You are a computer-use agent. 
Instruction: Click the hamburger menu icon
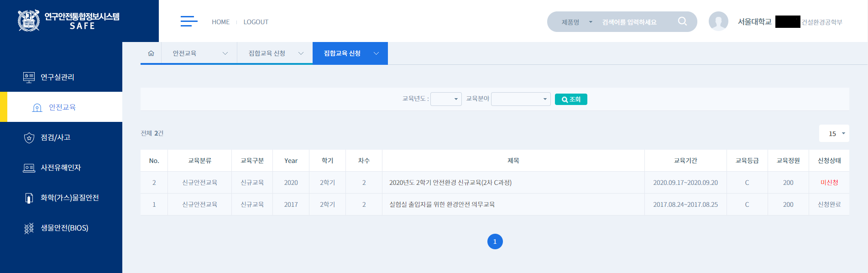click(x=188, y=21)
